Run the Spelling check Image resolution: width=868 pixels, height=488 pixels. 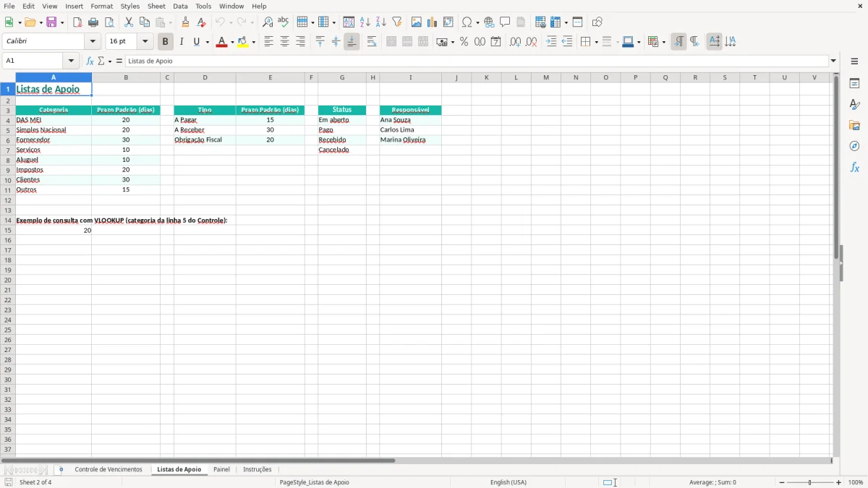click(284, 22)
